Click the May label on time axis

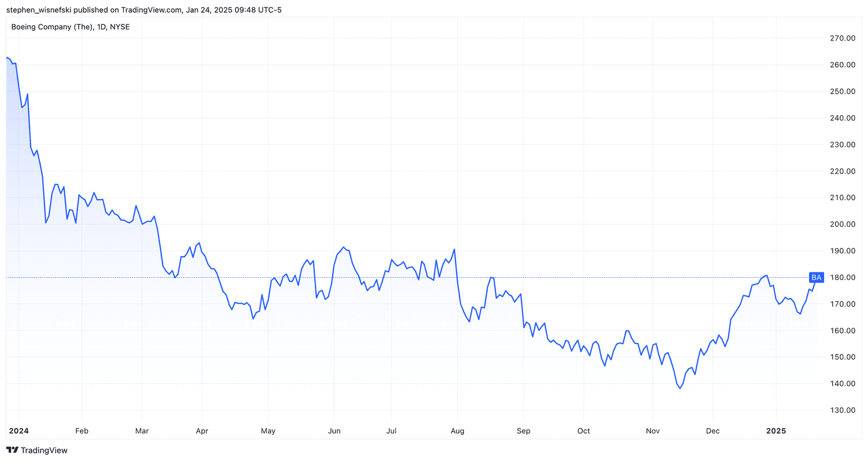click(x=269, y=431)
